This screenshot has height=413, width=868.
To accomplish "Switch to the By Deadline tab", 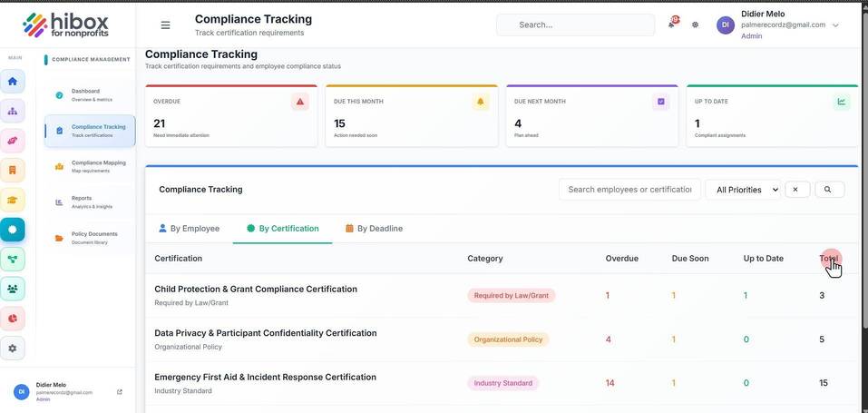I will (x=375, y=229).
